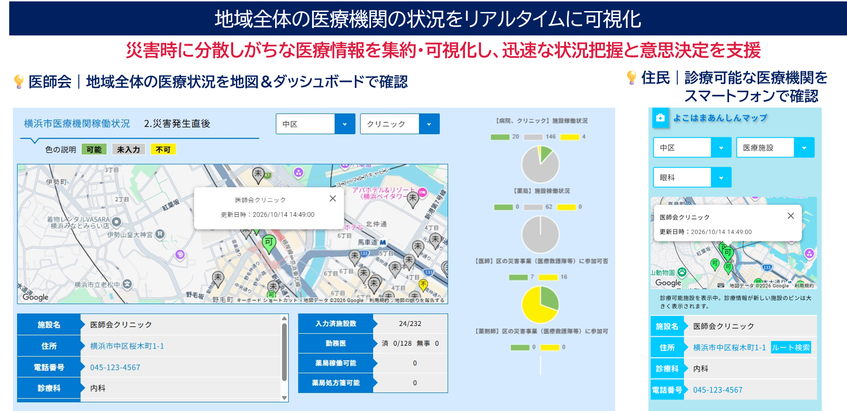Select the 横浜市医療機関稼働状況 tab
The image size is (847, 411).
(x=77, y=124)
